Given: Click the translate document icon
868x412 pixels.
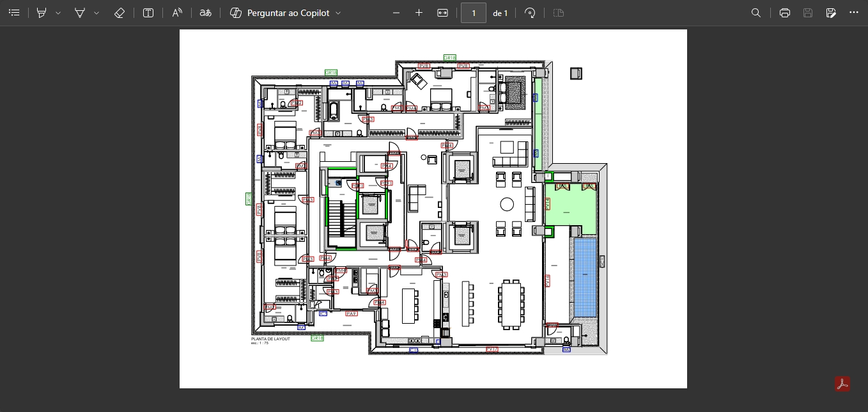Looking at the screenshot, I should coord(205,13).
